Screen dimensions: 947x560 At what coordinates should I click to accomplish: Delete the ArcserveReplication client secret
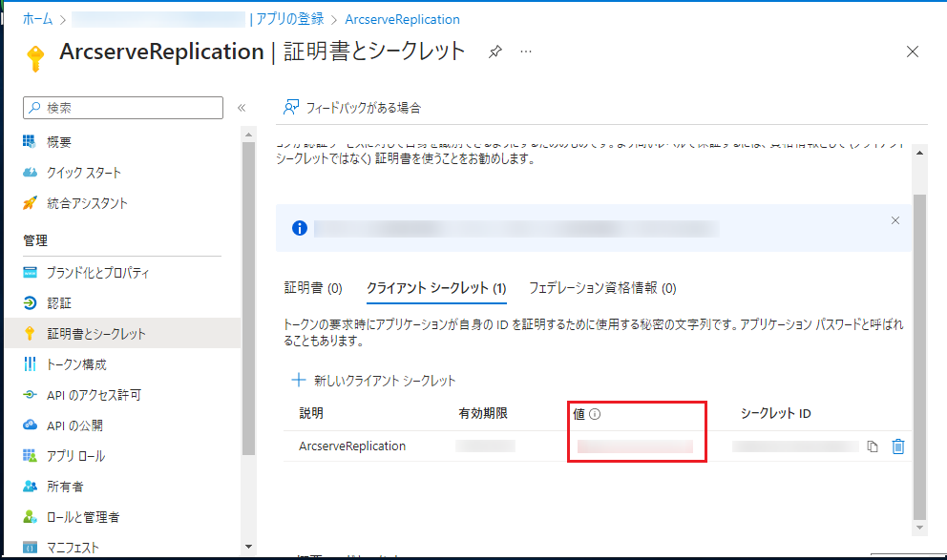[897, 446]
